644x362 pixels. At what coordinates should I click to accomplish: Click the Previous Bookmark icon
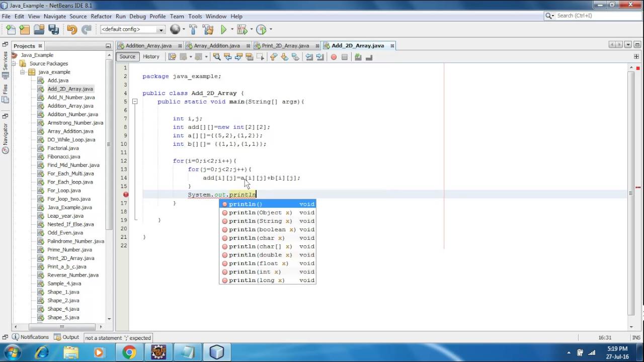pyautogui.click(x=274, y=57)
